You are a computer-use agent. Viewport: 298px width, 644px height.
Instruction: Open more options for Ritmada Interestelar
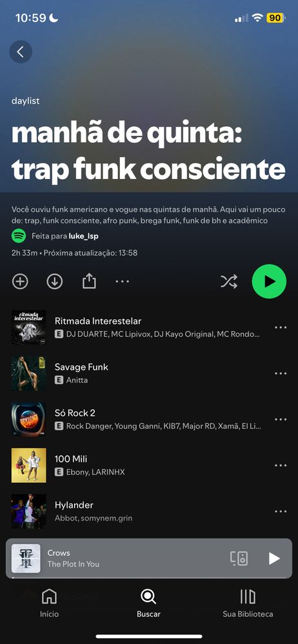281,327
